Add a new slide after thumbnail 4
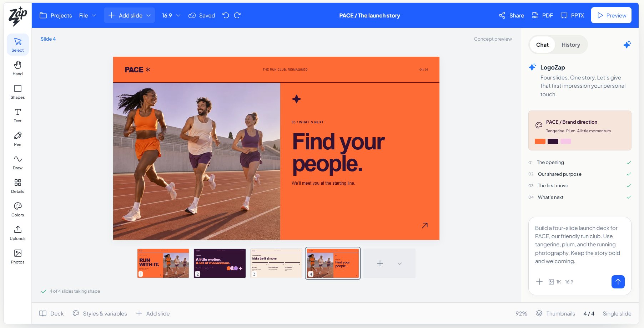 (x=380, y=263)
